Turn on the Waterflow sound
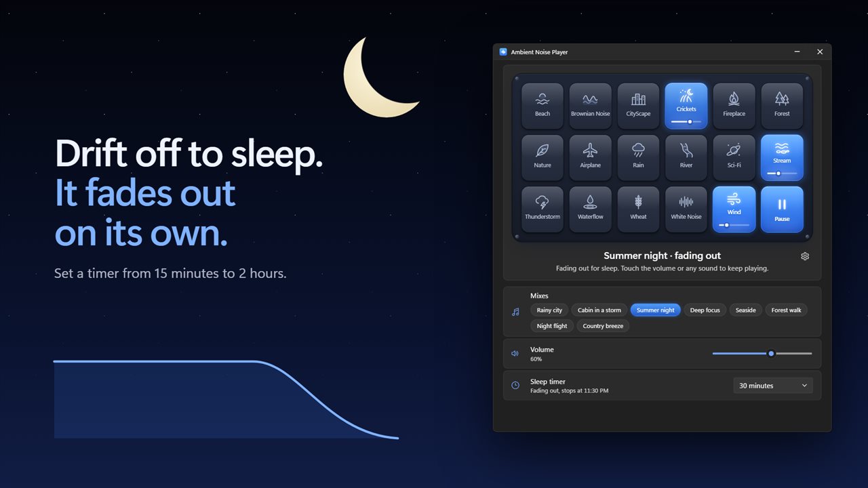The height and width of the screenshot is (488, 868). click(x=591, y=209)
